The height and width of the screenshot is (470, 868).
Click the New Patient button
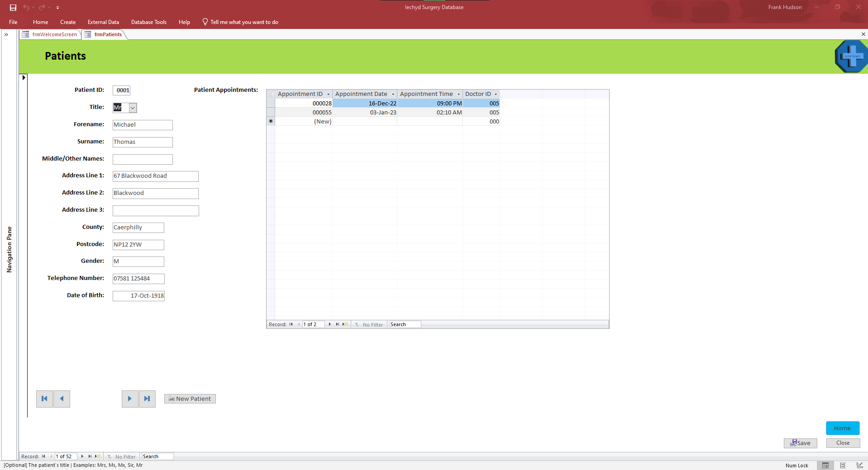tap(190, 399)
